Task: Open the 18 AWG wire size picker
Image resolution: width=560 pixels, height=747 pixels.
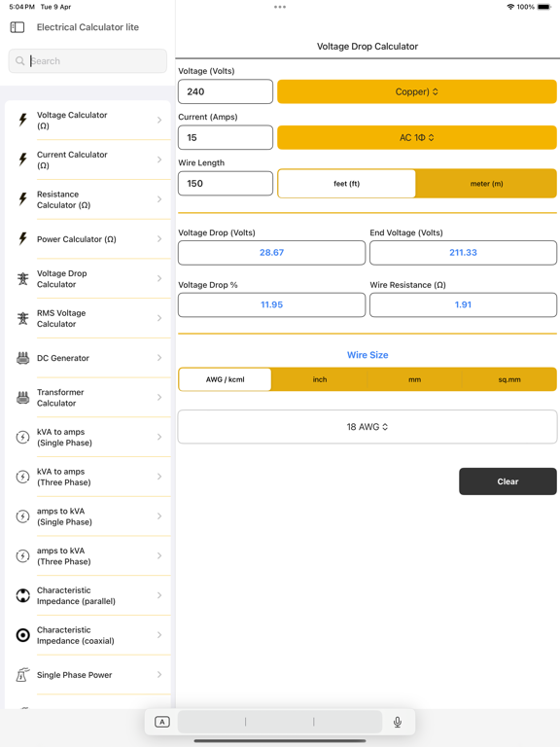Action: tap(367, 427)
